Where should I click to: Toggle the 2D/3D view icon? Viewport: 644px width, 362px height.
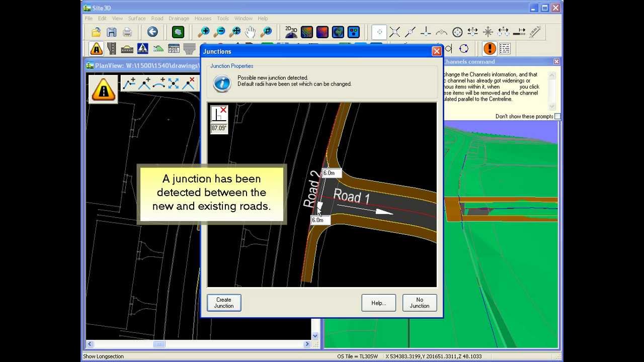(x=291, y=32)
